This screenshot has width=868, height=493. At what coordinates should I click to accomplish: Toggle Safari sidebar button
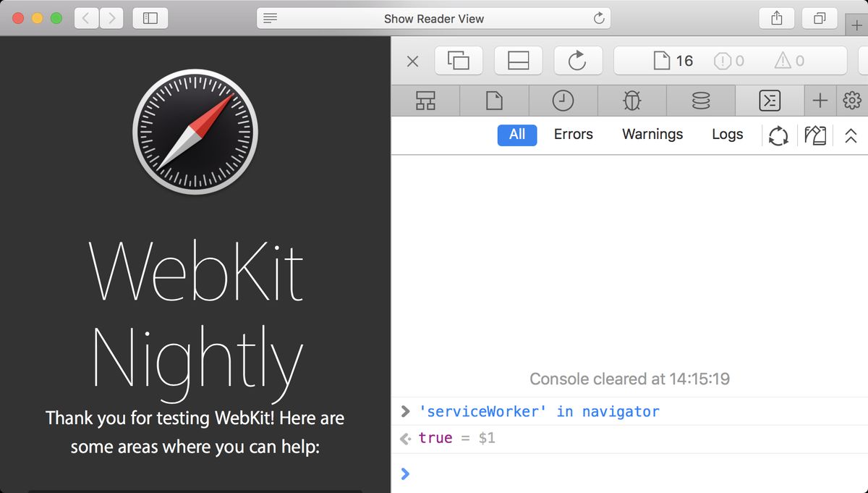click(x=150, y=19)
